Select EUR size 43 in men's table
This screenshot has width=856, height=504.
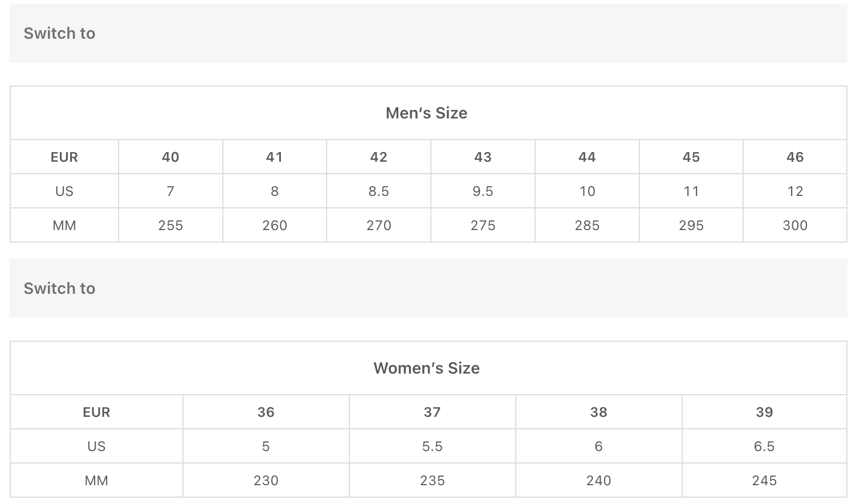click(483, 157)
